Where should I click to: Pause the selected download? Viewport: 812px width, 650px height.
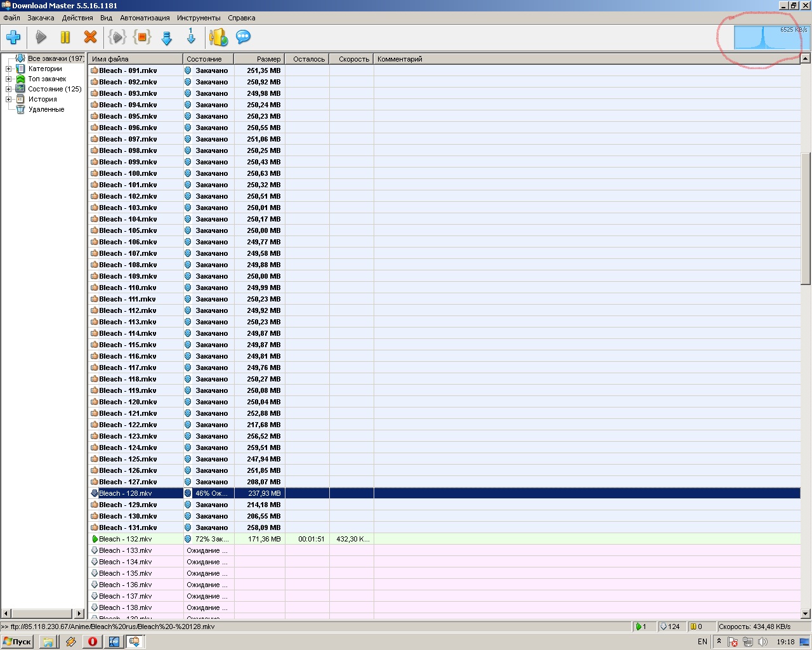click(65, 37)
